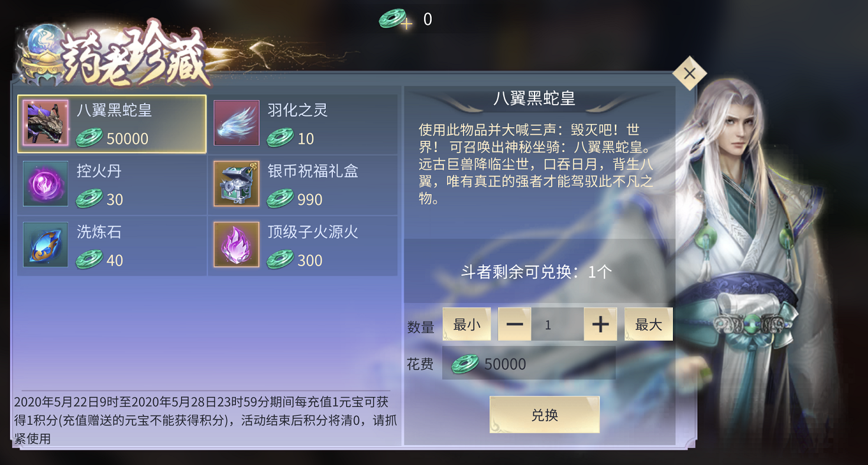
Task: Click the 银币祝福礼盒 price 990
Action: click(x=310, y=199)
